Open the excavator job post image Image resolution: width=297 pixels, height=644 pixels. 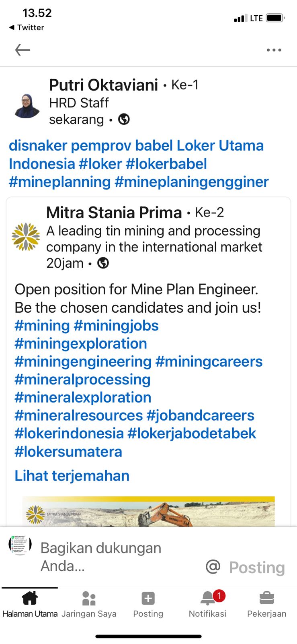coord(148,512)
